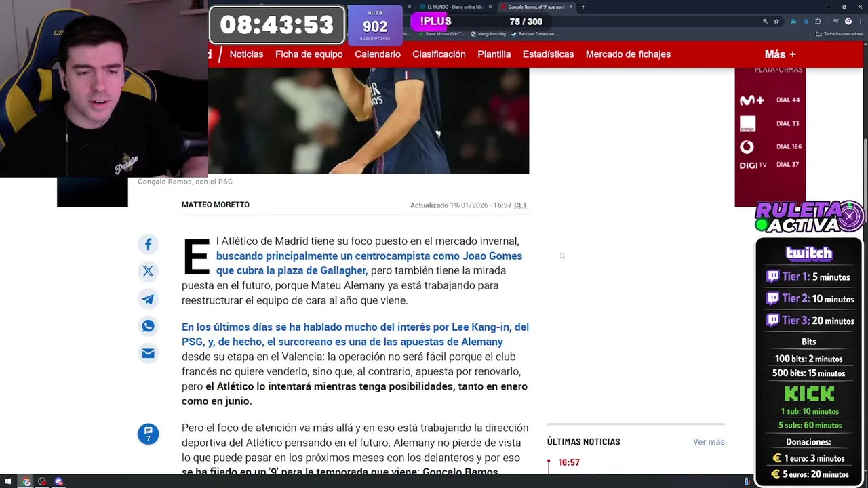
Task: Expand the Más + menu
Action: point(780,54)
